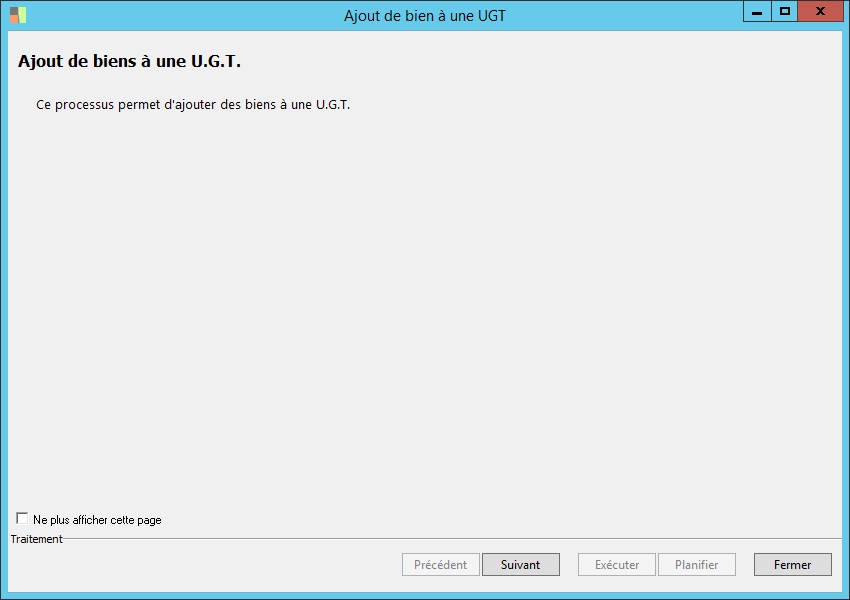850x600 pixels.
Task: Click the Ne plus afficher cette page label
Action: [97, 520]
